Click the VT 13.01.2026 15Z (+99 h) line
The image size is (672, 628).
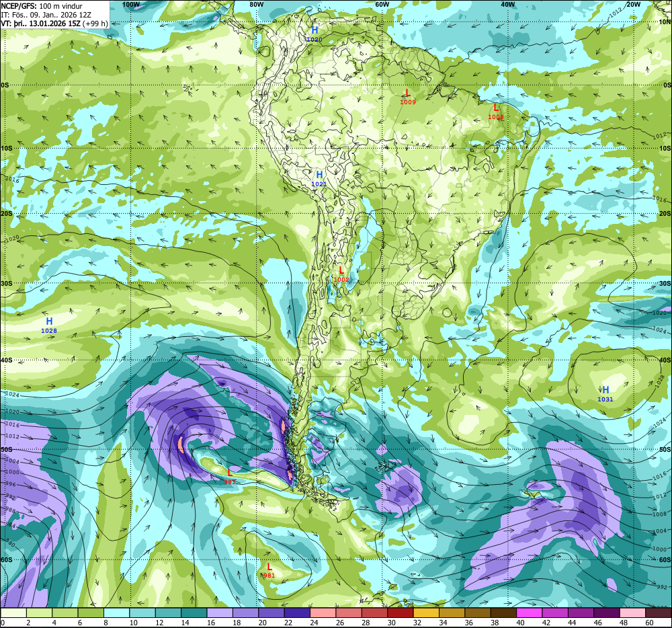point(54,24)
